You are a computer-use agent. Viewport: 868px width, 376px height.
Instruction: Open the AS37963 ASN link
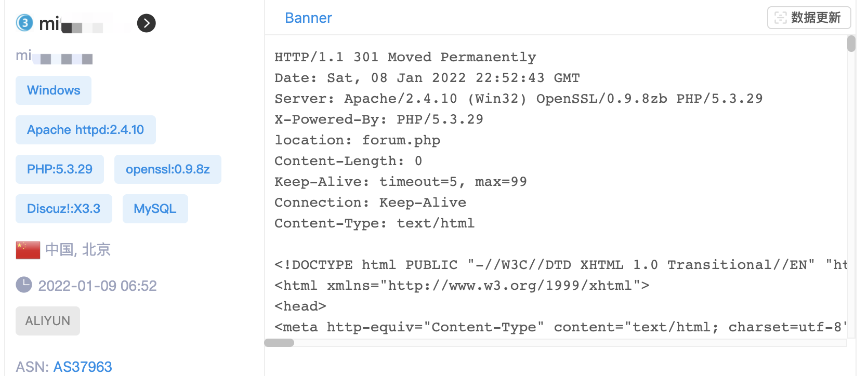click(x=83, y=367)
